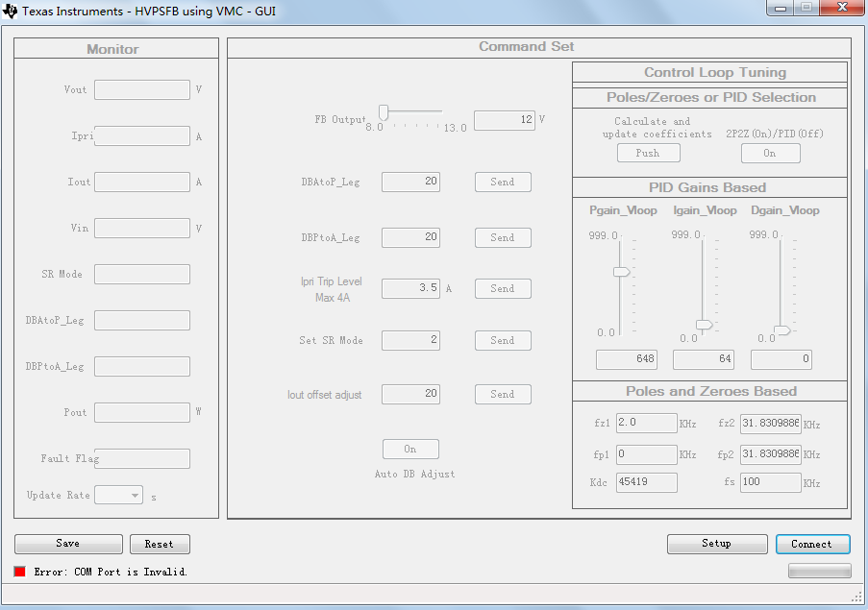Push to calculate and update coefficients
The height and width of the screenshot is (610, 868).
click(x=648, y=153)
